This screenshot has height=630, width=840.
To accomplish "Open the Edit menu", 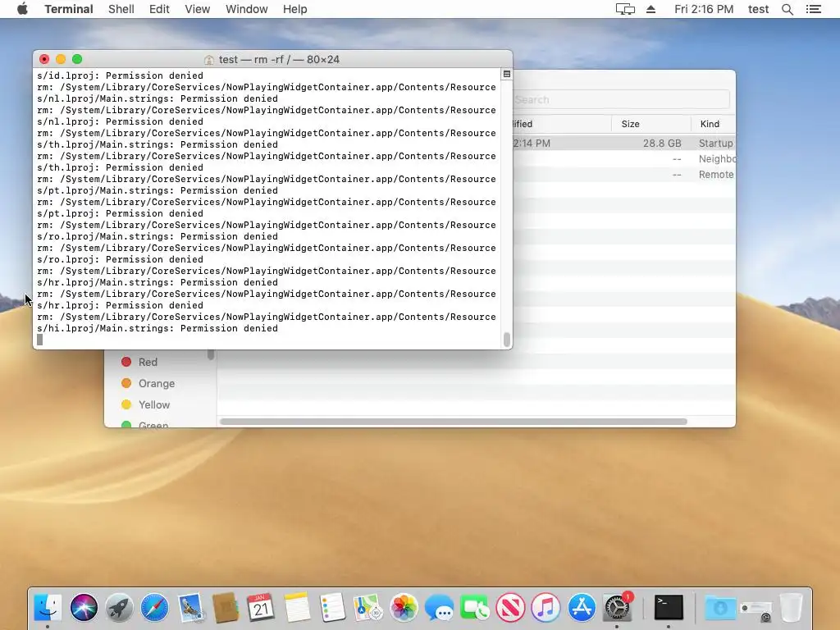I will tap(159, 9).
